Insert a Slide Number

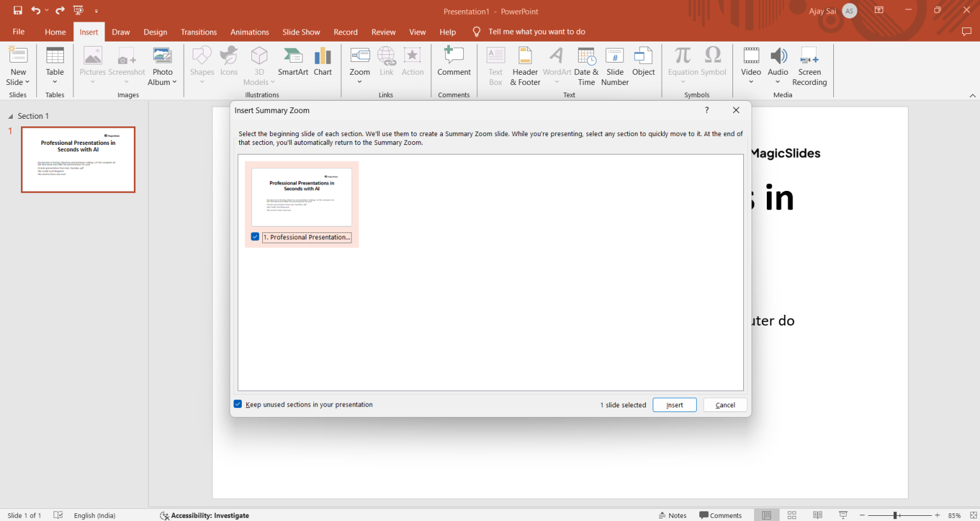(615, 66)
